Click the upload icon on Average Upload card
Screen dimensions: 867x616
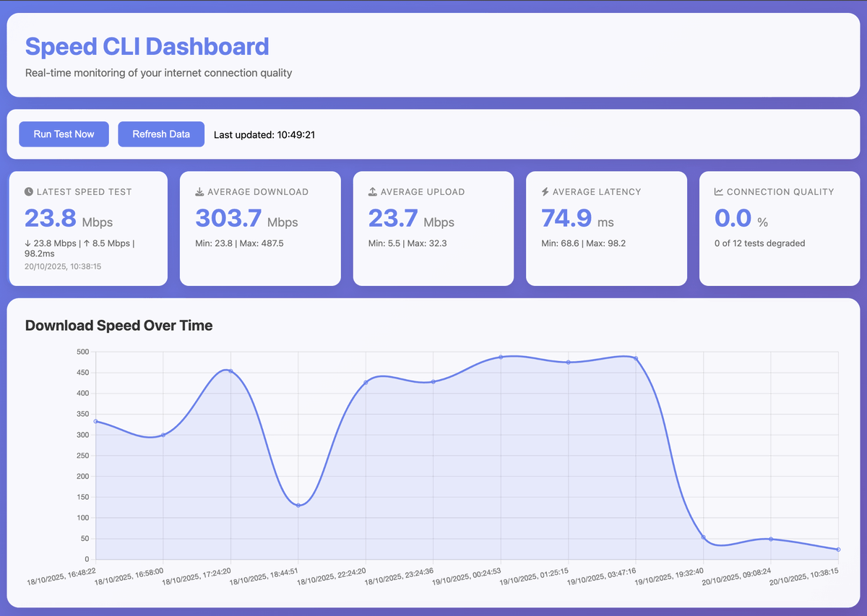[x=373, y=191]
